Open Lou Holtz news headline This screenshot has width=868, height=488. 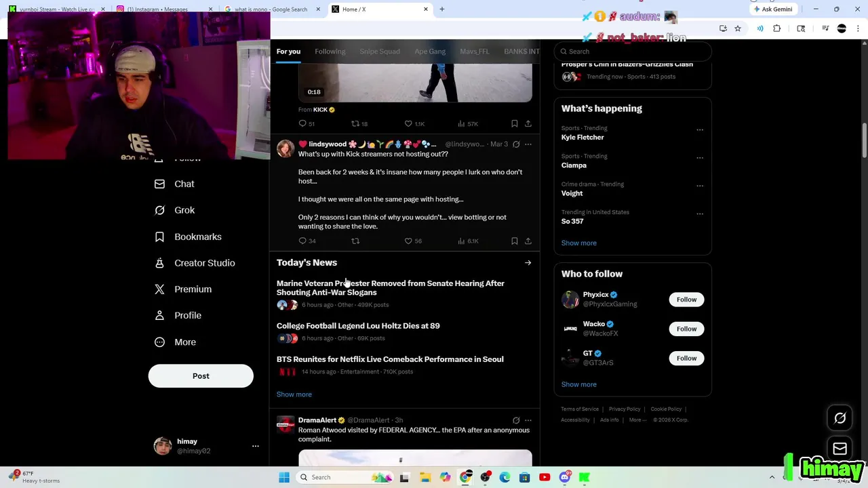(x=358, y=326)
